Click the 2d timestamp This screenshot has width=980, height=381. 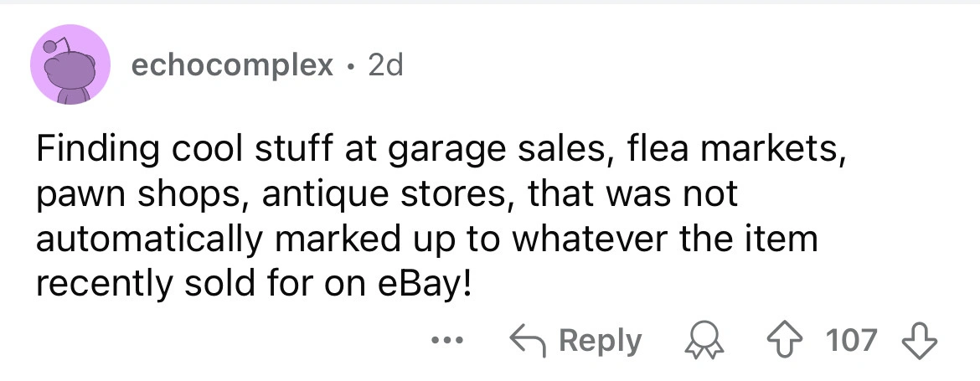(x=385, y=64)
